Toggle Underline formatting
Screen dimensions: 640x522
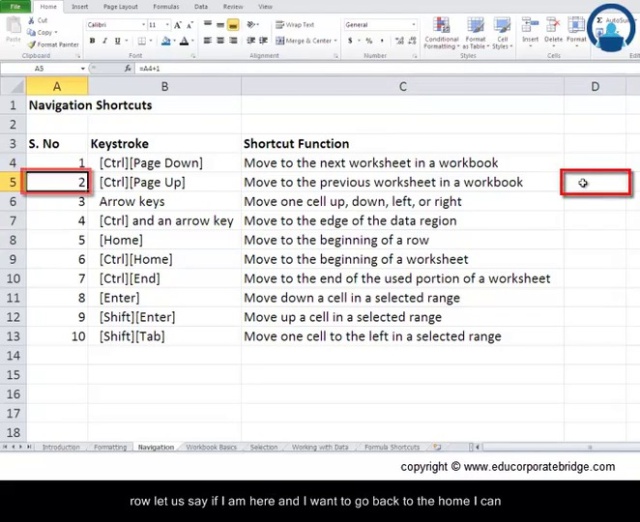pos(118,41)
